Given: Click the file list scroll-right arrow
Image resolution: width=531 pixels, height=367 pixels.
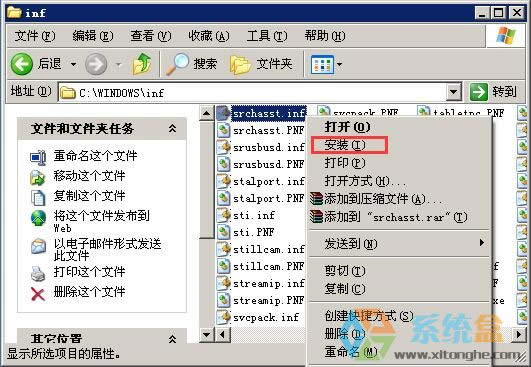Looking at the screenshot, I should click(x=518, y=335).
